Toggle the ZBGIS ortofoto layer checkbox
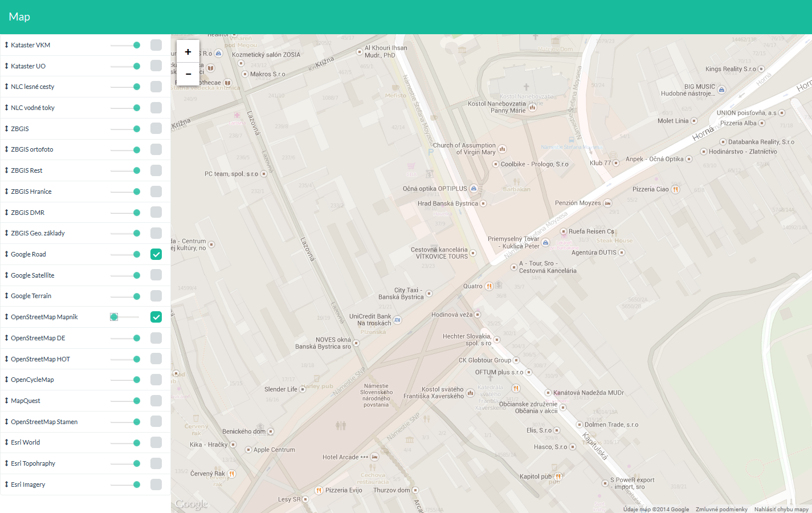This screenshot has width=812, height=513. coord(156,149)
